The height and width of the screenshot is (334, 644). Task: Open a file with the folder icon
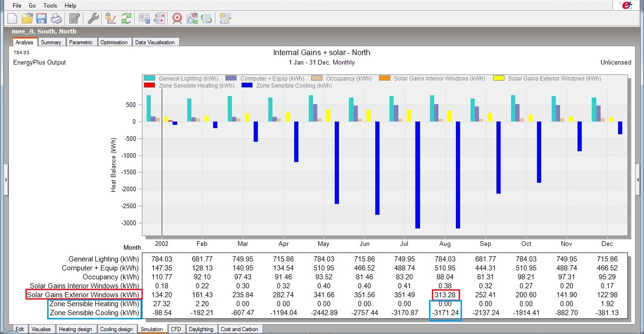pyautogui.click(x=27, y=18)
